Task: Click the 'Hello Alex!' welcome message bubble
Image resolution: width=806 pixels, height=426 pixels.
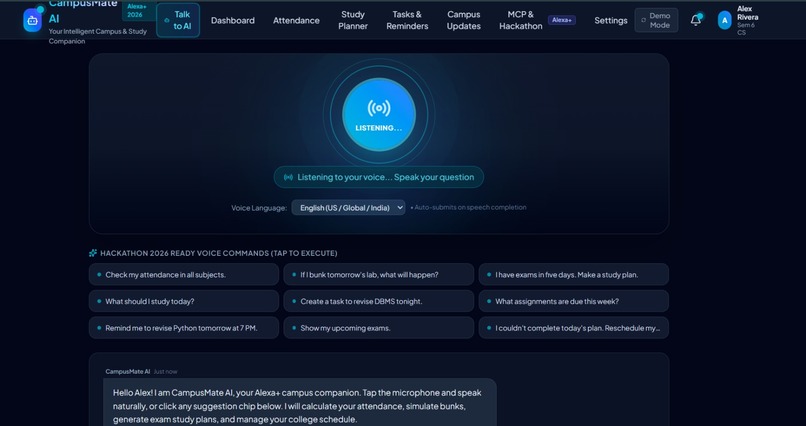Action: point(300,402)
